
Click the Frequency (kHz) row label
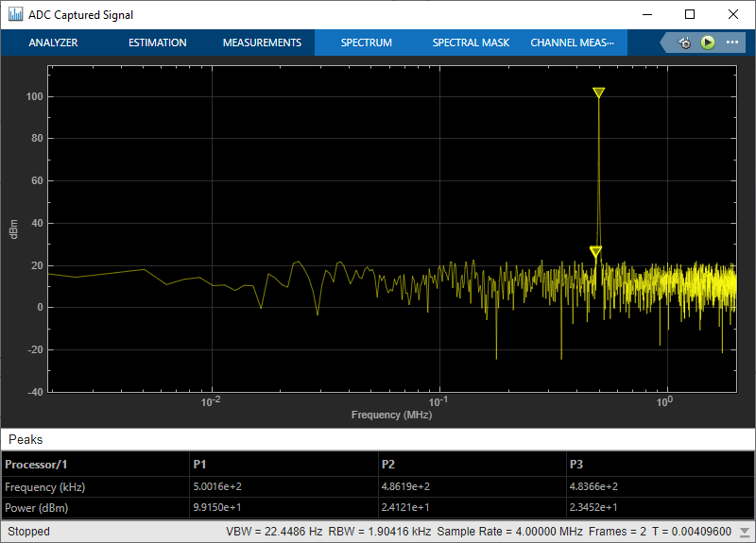click(44, 487)
